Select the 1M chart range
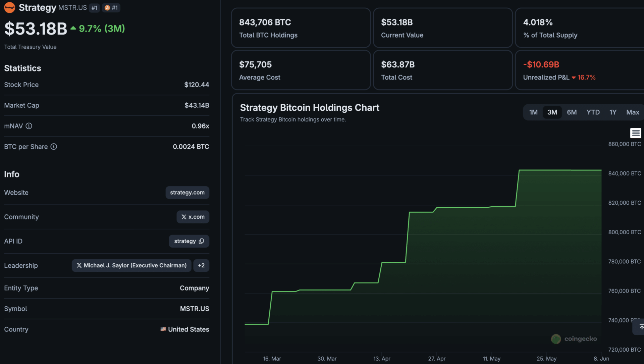 point(533,112)
